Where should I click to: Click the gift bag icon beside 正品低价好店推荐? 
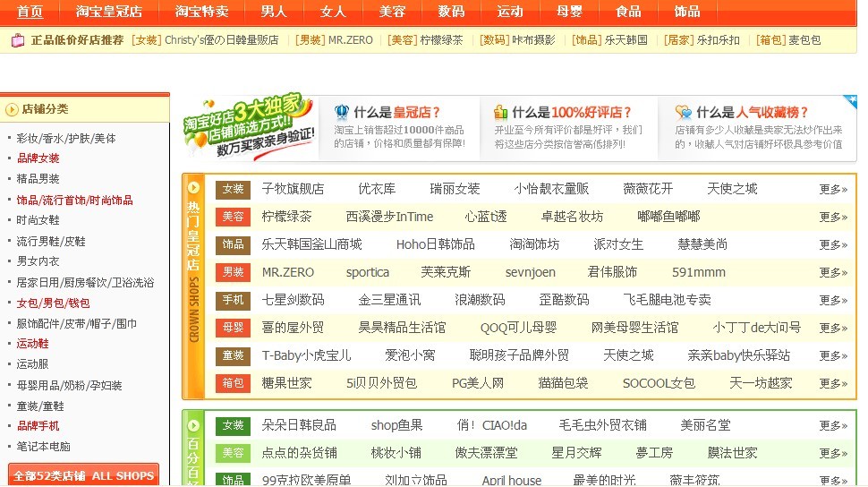(18, 40)
